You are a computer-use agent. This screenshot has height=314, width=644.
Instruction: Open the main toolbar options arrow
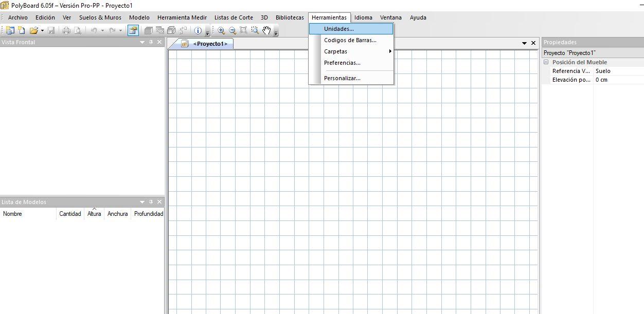tap(208, 33)
